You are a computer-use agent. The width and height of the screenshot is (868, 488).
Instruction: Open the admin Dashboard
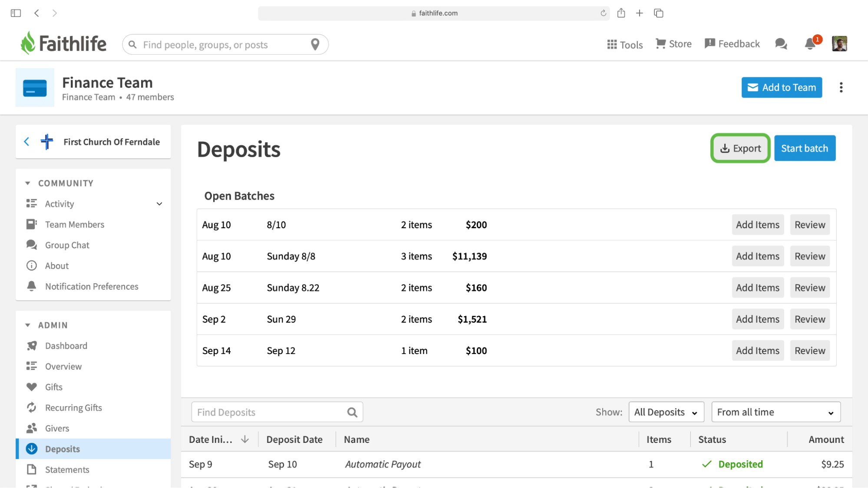pyautogui.click(x=66, y=346)
